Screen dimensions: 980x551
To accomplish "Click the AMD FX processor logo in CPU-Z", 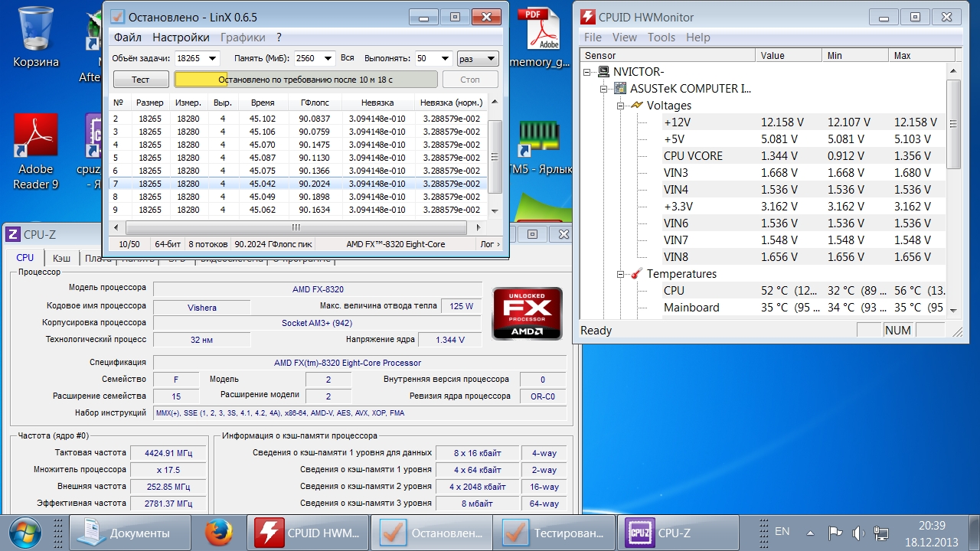I will [x=527, y=313].
